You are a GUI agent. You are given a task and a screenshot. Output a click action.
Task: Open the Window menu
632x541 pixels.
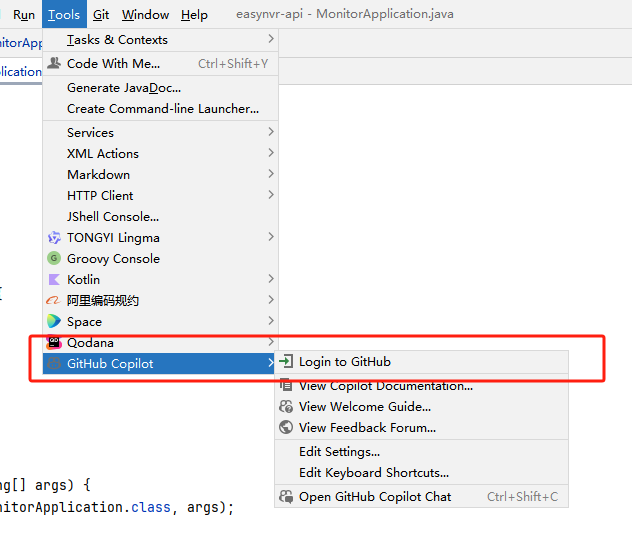tap(145, 15)
